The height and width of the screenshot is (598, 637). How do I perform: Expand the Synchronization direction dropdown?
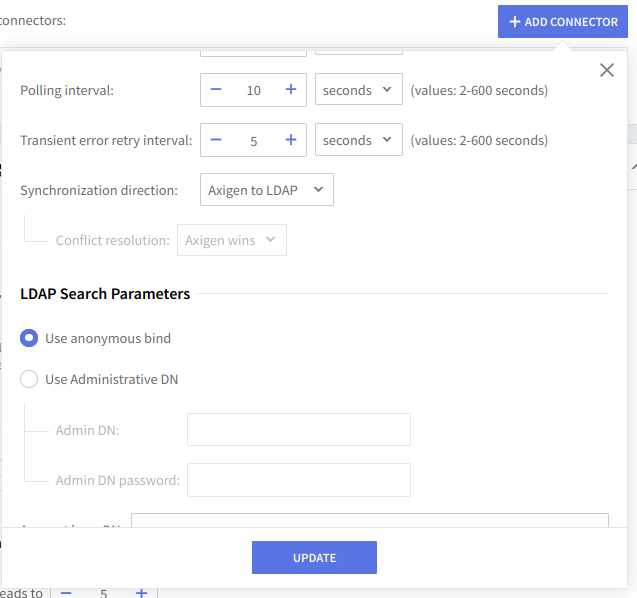click(266, 190)
